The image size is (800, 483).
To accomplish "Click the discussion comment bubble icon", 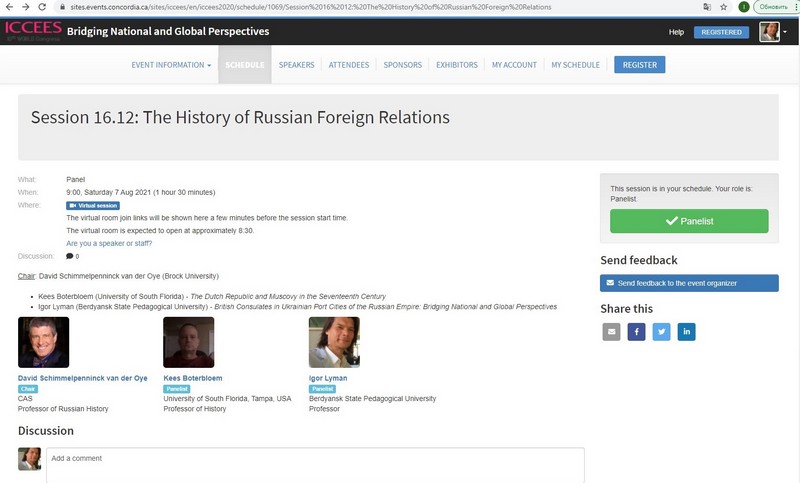I will pyautogui.click(x=70, y=256).
